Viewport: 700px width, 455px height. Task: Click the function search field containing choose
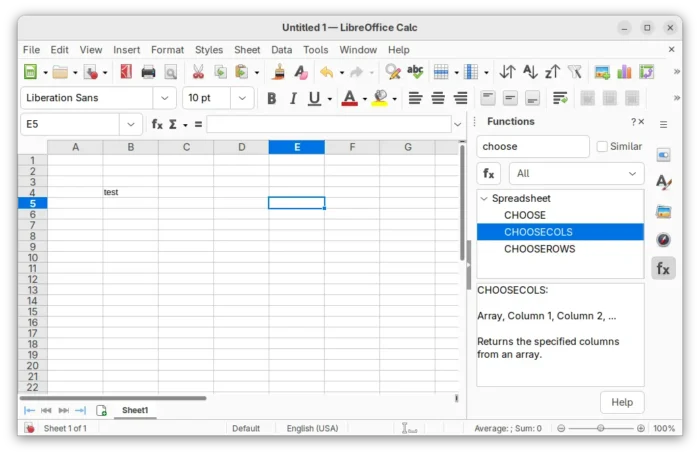coord(533,147)
